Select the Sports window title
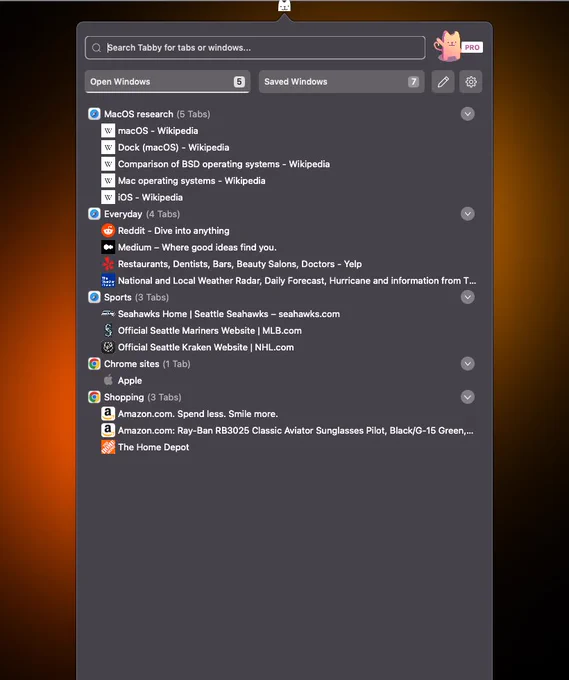The width and height of the screenshot is (569, 680). coord(118,297)
